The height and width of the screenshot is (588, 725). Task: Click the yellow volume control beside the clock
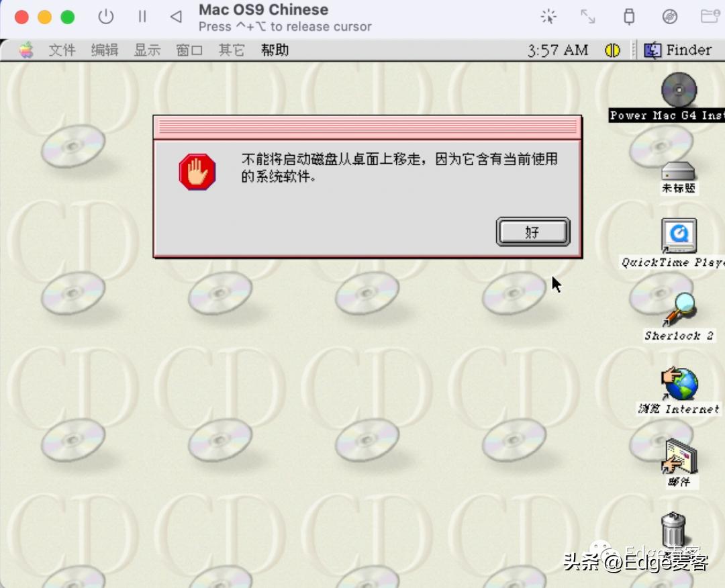click(x=612, y=50)
